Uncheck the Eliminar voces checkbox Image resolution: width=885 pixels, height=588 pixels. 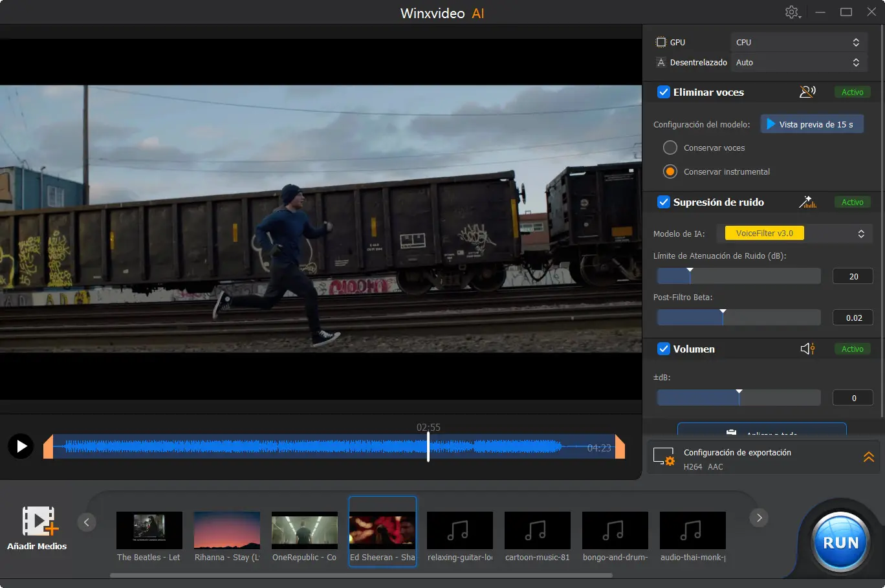tap(664, 92)
